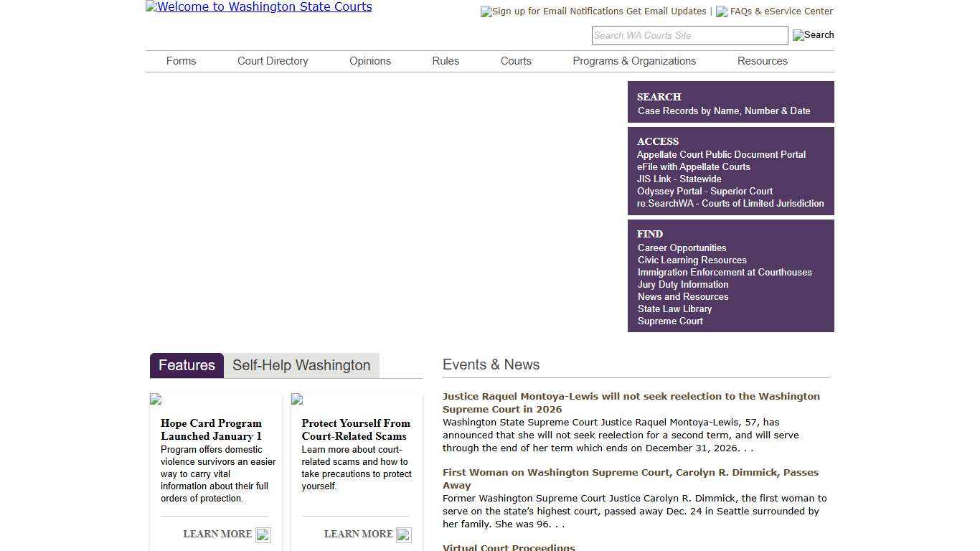Expand the Resources navigation menu
980x551 pixels.
tap(762, 61)
